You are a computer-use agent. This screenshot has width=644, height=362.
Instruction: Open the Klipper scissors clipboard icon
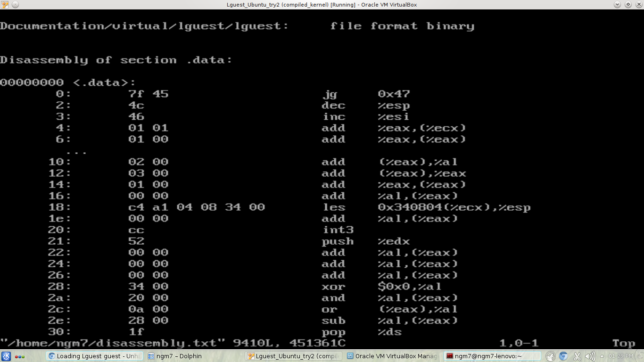577,356
